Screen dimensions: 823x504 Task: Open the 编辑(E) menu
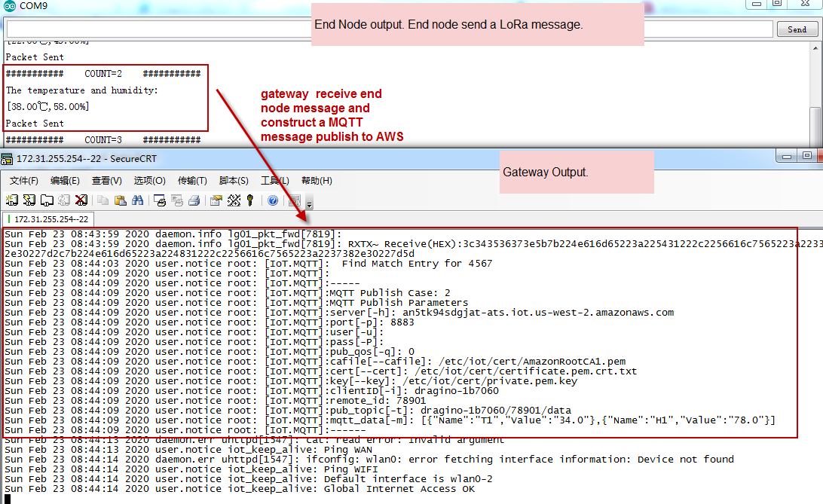pyautogui.click(x=65, y=181)
